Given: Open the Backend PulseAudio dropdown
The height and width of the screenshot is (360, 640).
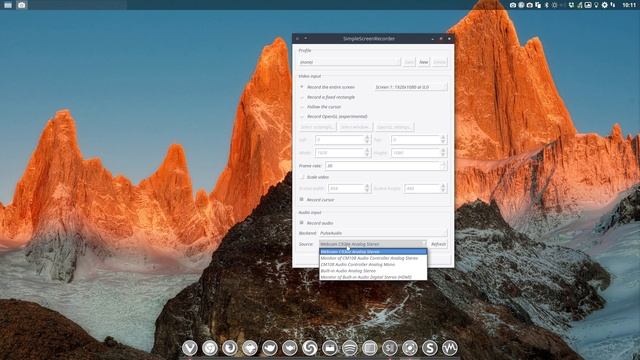Looking at the screenshot, I should tap(383, 233).
